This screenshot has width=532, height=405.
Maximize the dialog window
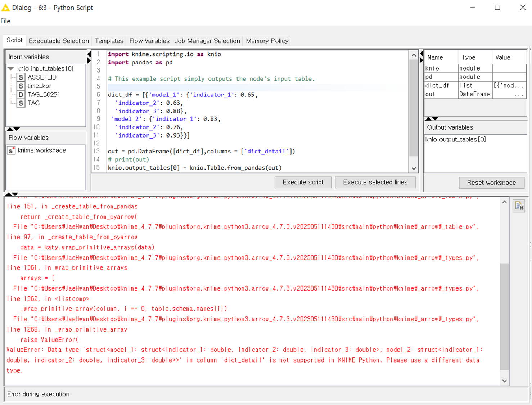[x=497, y=8]
